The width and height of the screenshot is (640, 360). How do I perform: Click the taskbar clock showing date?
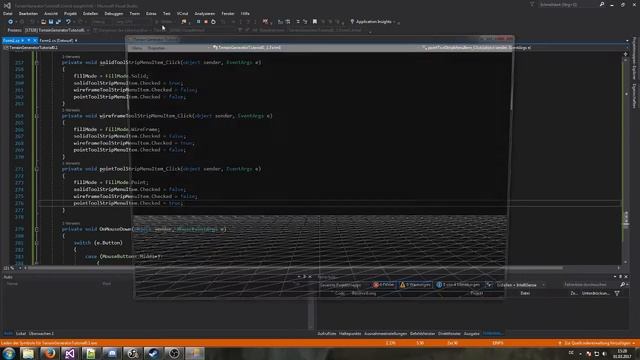pyautogui.click(x=622, y=353)
